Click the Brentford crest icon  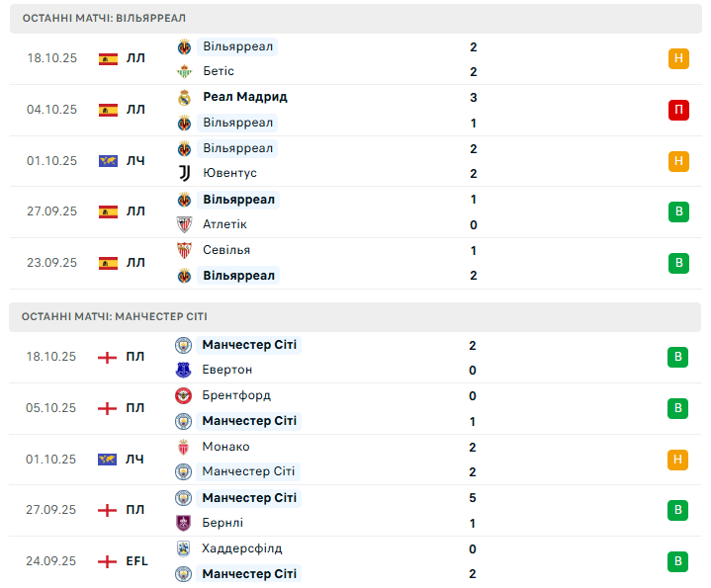183,395
